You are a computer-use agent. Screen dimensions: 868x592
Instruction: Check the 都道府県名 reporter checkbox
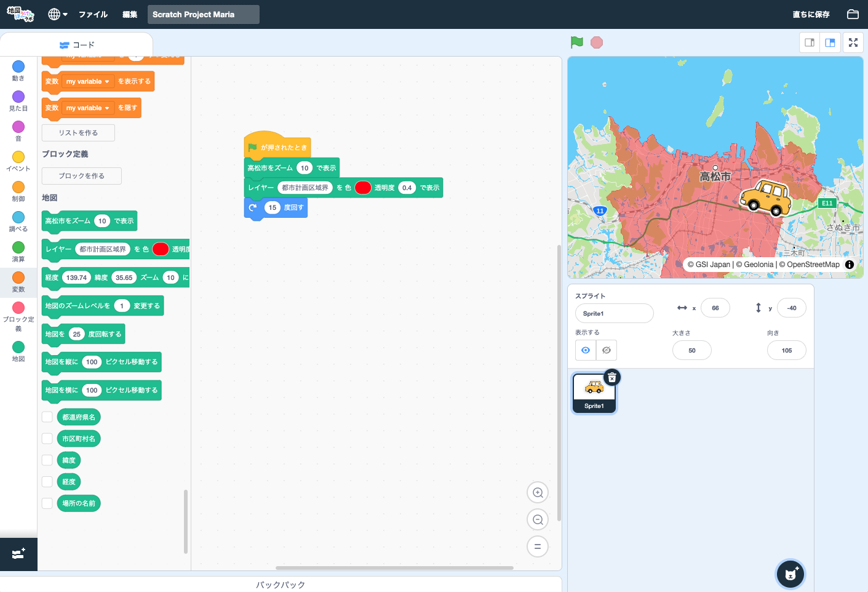point(47,417)
